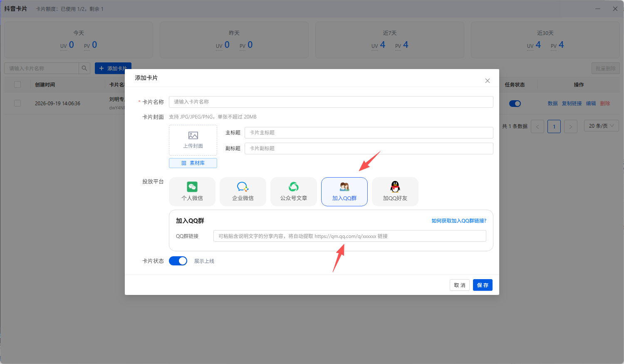Select page 1 in pagination

[x=554, y=126]
